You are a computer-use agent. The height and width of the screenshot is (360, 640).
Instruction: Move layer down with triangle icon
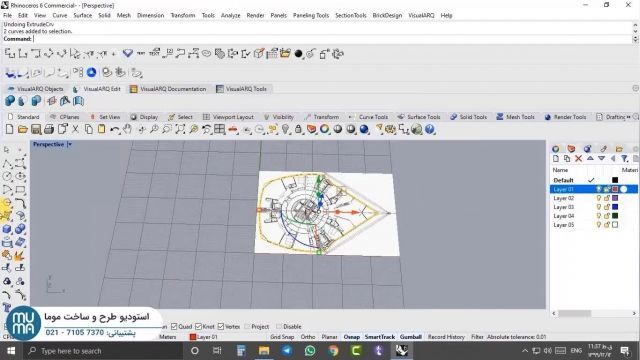pos(602,158)
